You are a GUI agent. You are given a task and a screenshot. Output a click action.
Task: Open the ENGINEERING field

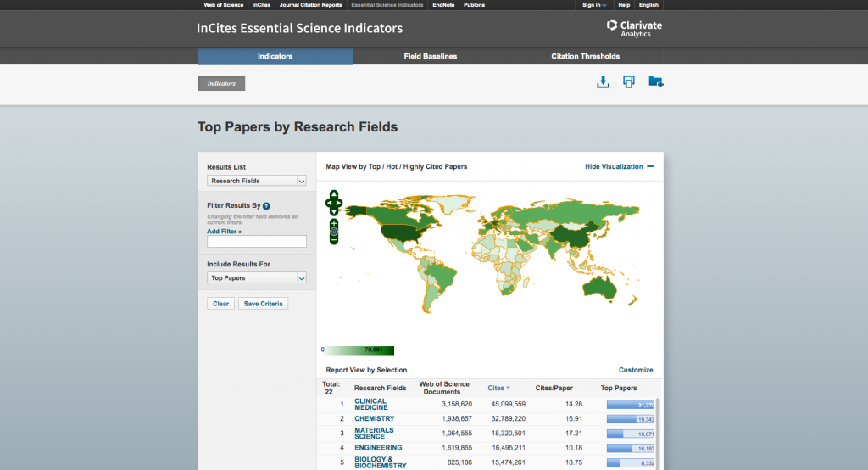coord(378,448)
